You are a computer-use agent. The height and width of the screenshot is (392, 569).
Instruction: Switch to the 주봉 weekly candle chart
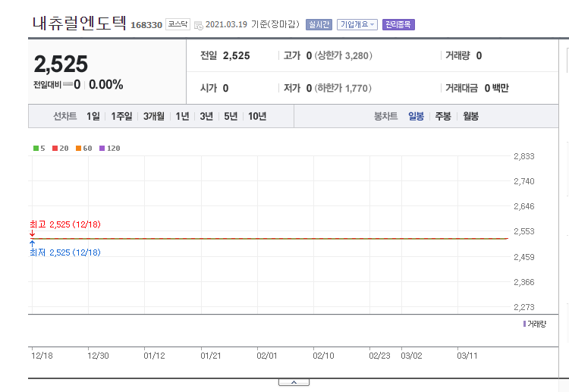[x=443, y=117]
